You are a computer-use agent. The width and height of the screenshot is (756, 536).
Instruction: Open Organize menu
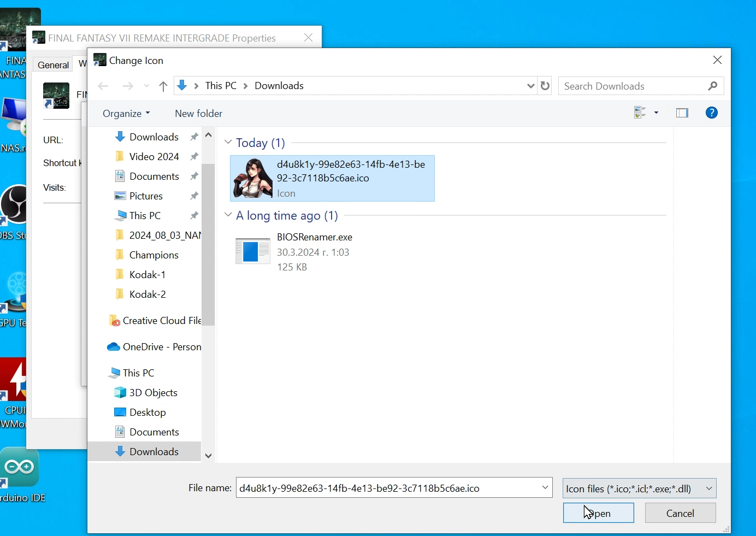[126, 114]
